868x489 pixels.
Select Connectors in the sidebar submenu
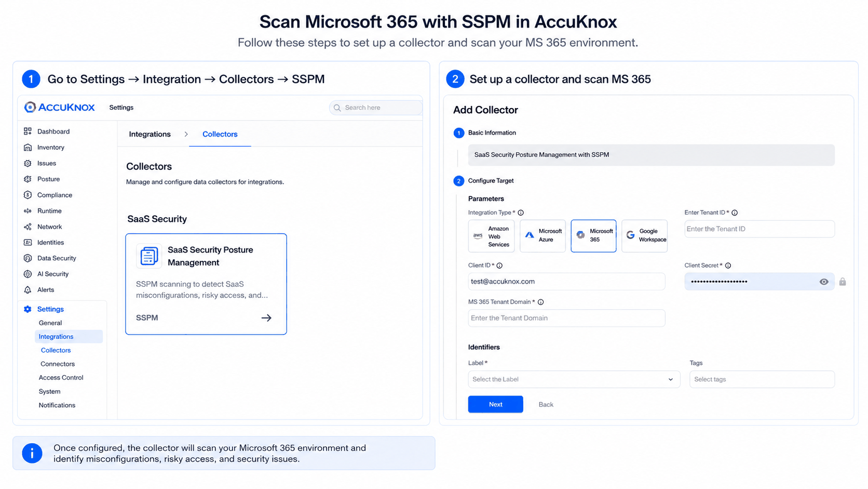pos(58,364)
